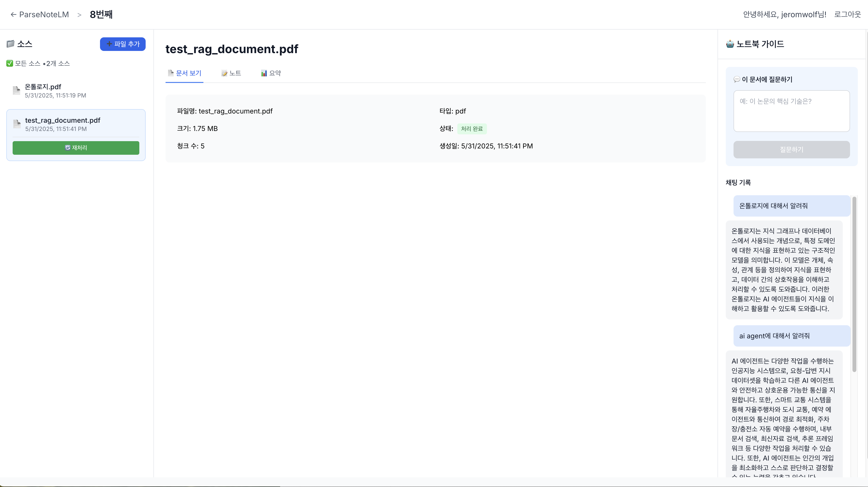Click the 로그아웃 link
The width and height of the screenshot is (868, 487).
pos(847,15)
